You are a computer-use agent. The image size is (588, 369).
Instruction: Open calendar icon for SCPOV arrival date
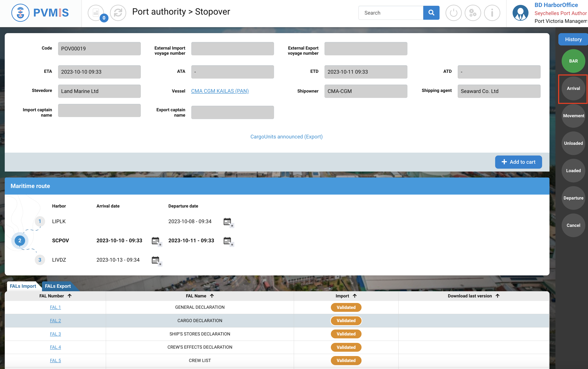click(156, 241)
